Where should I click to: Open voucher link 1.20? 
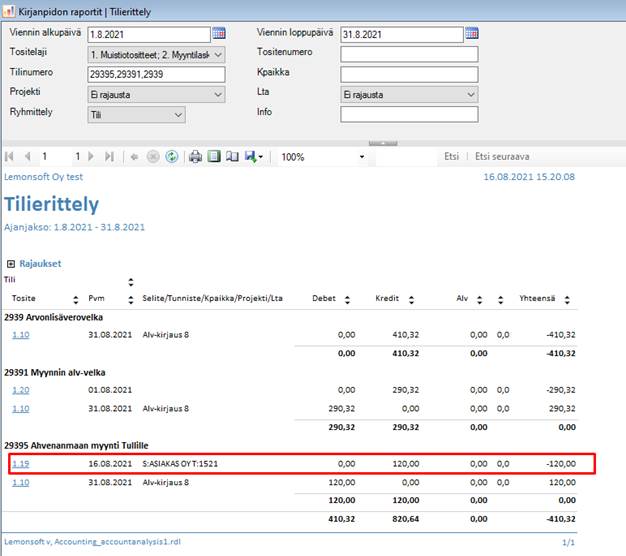tap(20, 391)
